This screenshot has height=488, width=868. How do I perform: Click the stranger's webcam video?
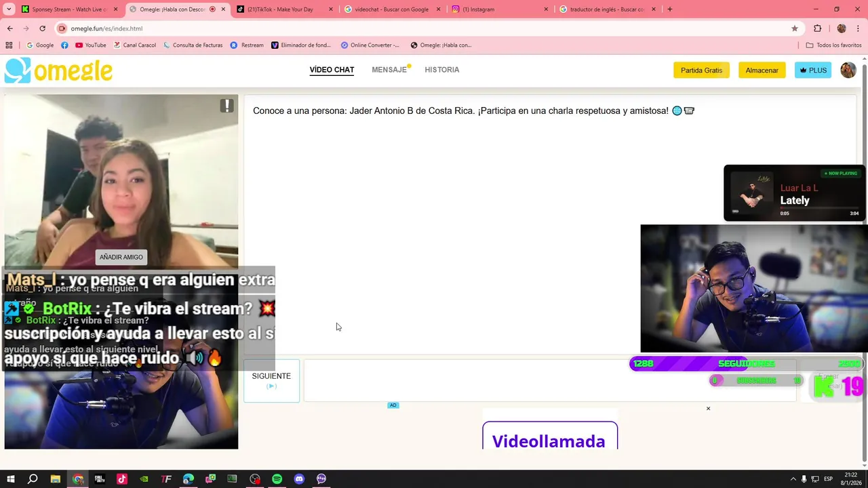[x=121, y=182]
